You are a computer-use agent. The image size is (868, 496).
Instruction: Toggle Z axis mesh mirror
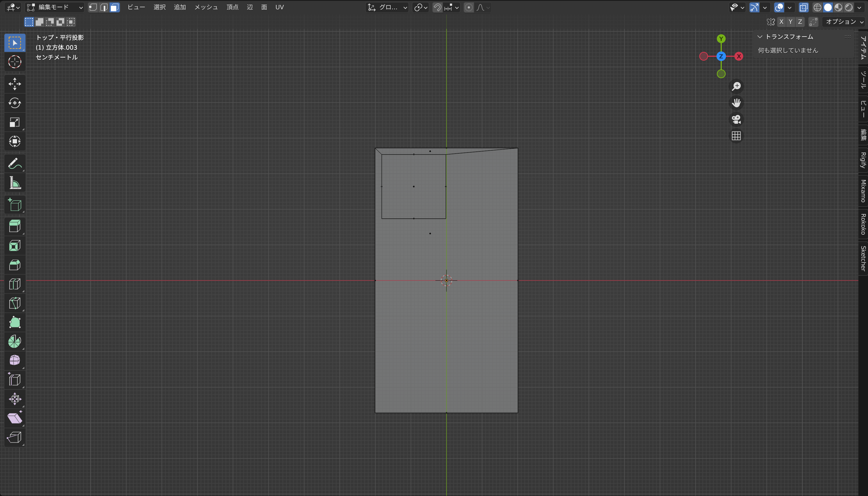pyautogui.click(x=800, y=22)
